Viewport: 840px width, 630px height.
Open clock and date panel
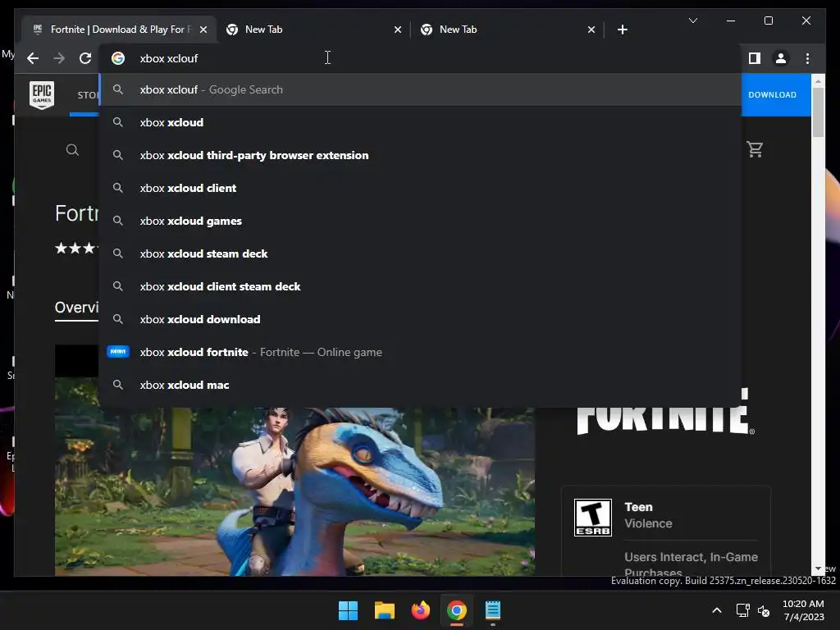pos(803,610)
